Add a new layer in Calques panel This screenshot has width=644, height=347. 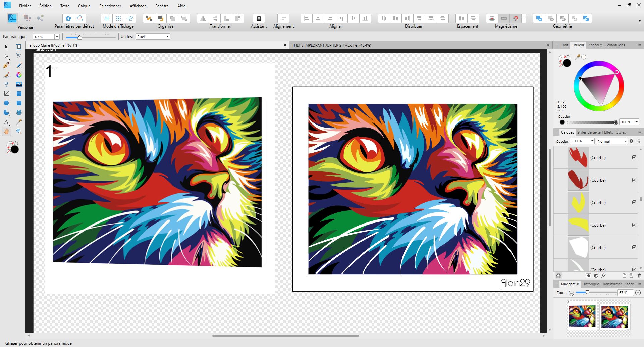(624, 276)
